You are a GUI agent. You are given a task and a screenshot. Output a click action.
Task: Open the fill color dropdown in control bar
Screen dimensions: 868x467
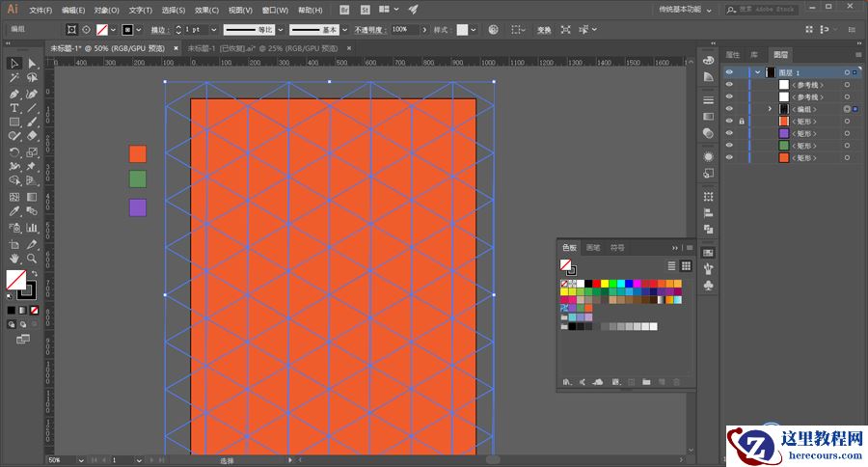click(x=114, y=29)
